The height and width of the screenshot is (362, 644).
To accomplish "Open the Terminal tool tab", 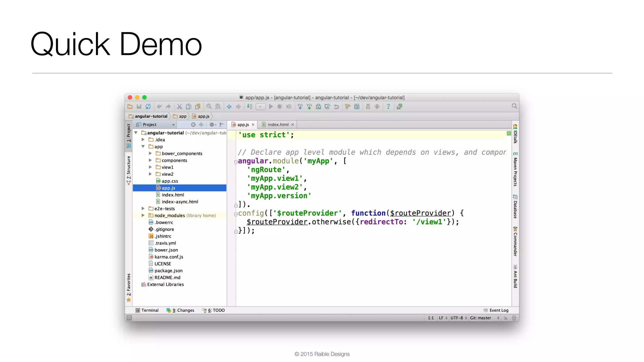I will [147, 310].
